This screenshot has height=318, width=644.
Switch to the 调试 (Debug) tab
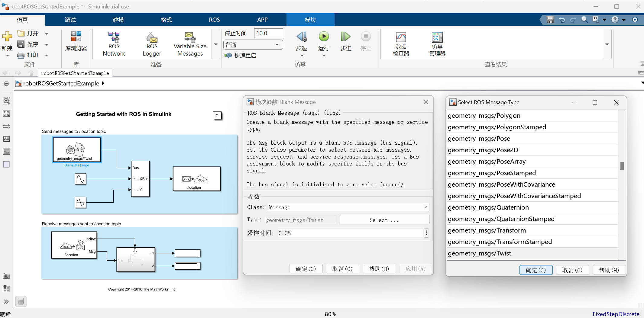(x=70, y=20)
